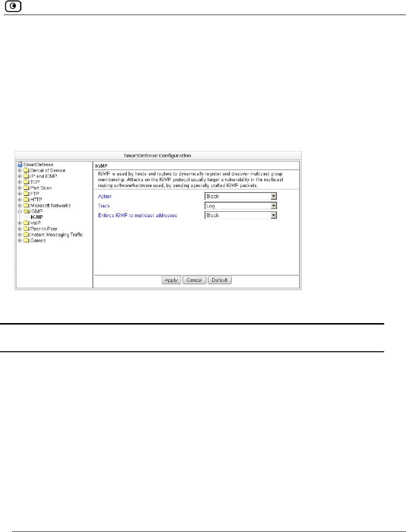Expand the VoIP tree node

pyautogui.click(x=20, y=223)
